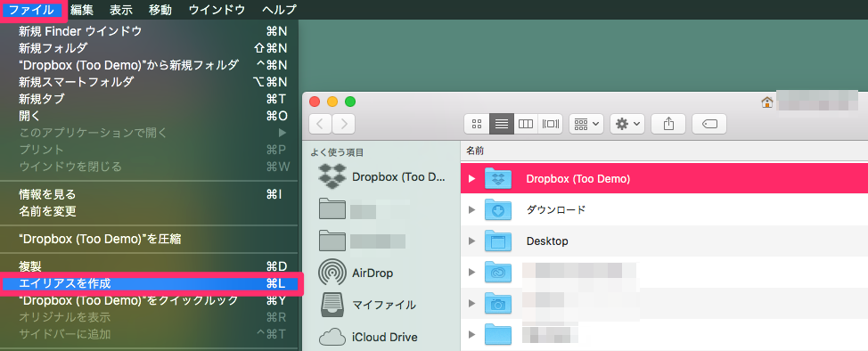The width and height of the screenshot is (868, 351).
Task: Open the ファイル menu in menu bar
Action: click(x=31, y=10)
